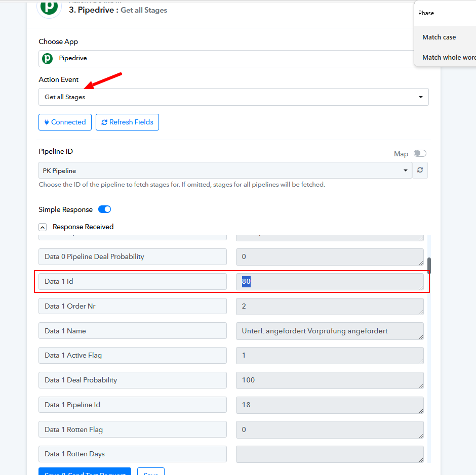Image resolution: width=476 pixels, height=475 pixels.
Task: Open the Choose App Pipedrive selector
Action: [x=226, y=58]
